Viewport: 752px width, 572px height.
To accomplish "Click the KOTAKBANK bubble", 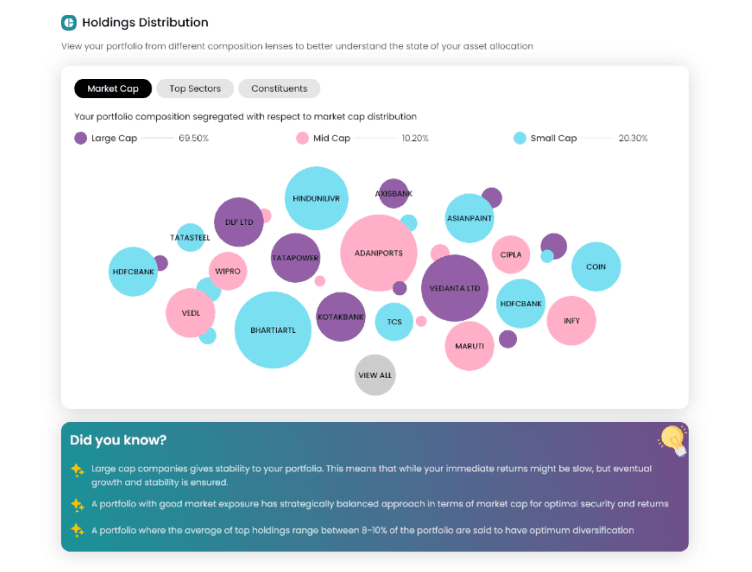I will coord(341,317).
